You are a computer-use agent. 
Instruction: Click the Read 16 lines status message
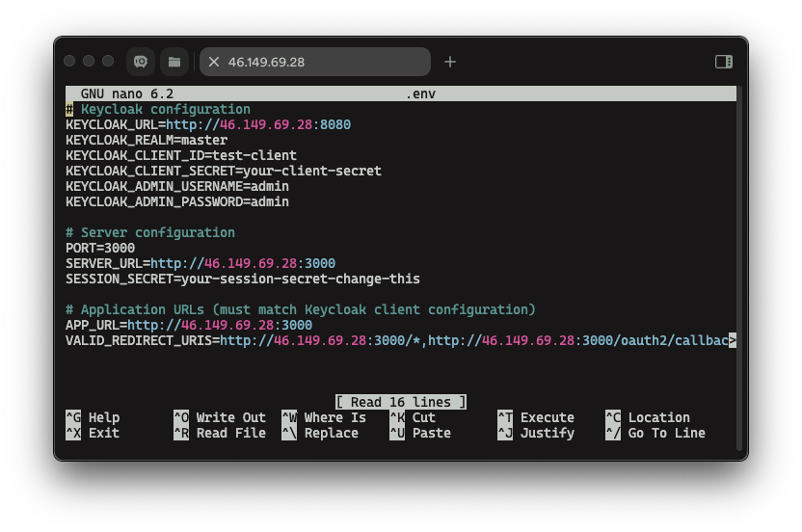401,402
